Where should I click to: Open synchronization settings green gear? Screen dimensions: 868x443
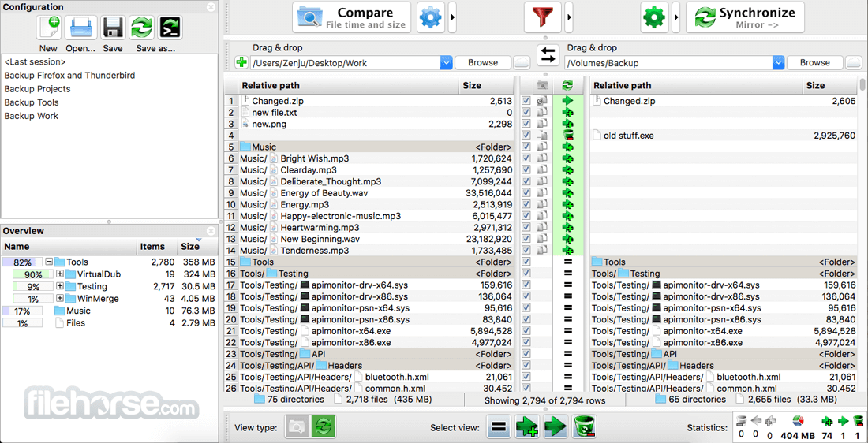(654, 17)
